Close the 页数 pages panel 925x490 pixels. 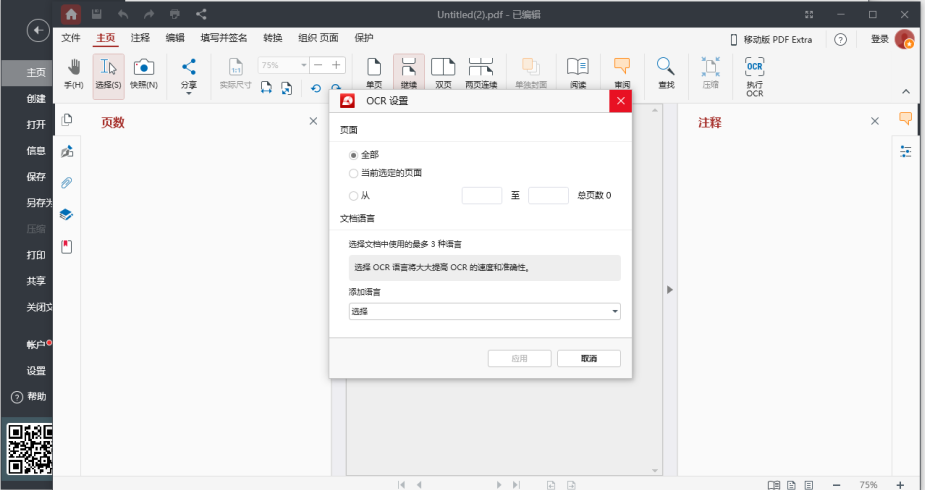[313, 121]
